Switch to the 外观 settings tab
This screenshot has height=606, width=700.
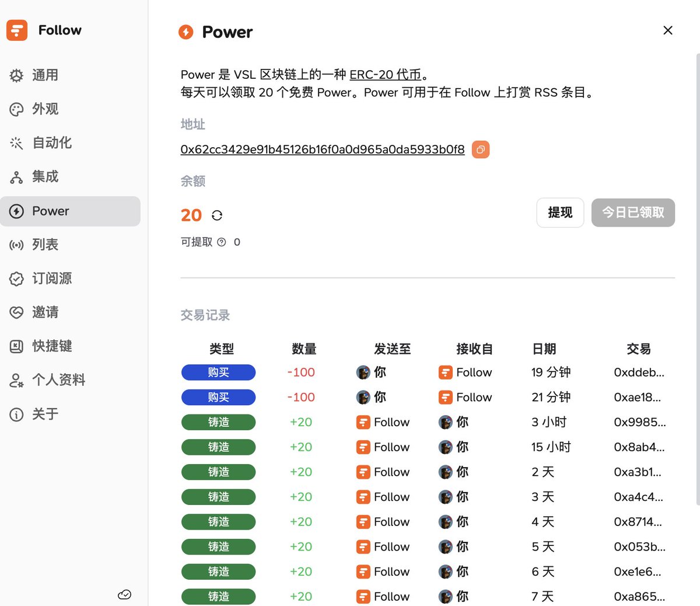(x=70, y=109)
